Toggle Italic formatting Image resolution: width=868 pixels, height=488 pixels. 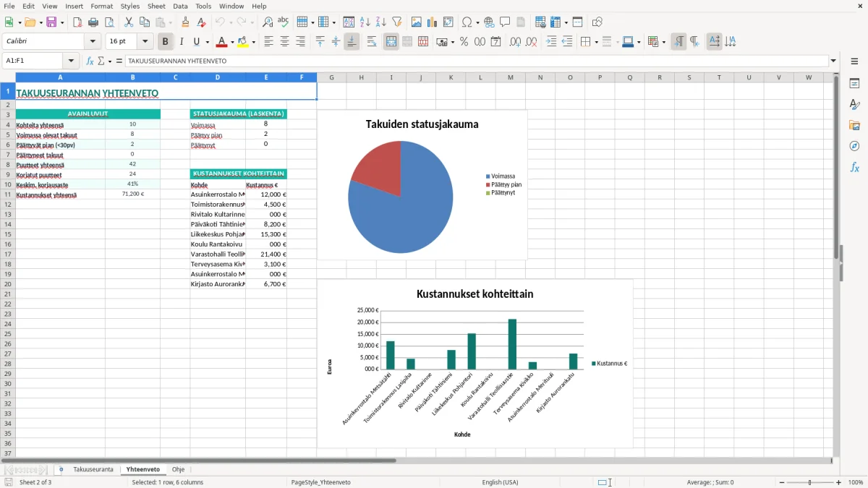pos(182,42)
